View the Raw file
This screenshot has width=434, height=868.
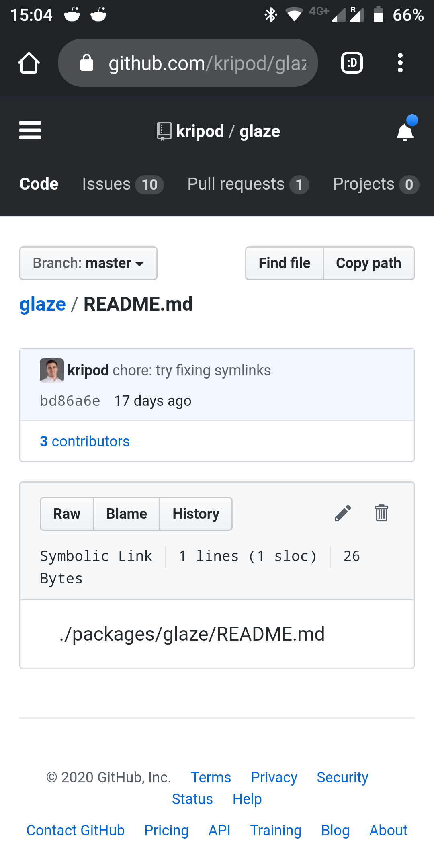(x=67, y=514)
